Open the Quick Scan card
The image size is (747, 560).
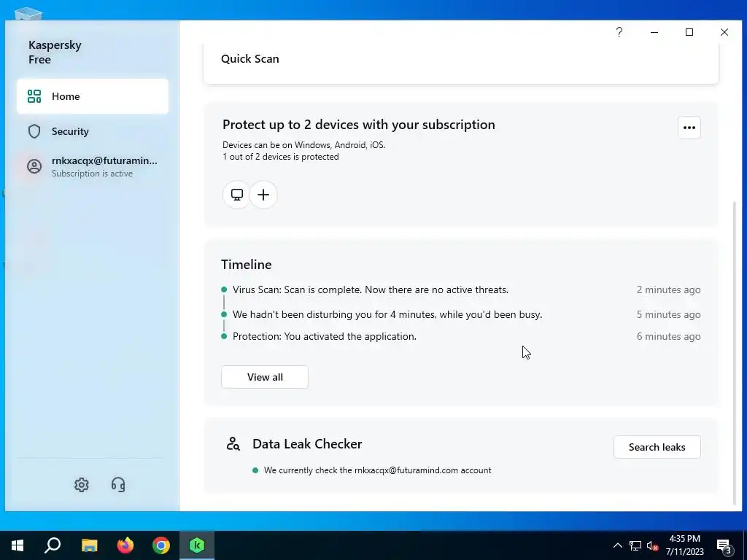[x=461, y=63]
